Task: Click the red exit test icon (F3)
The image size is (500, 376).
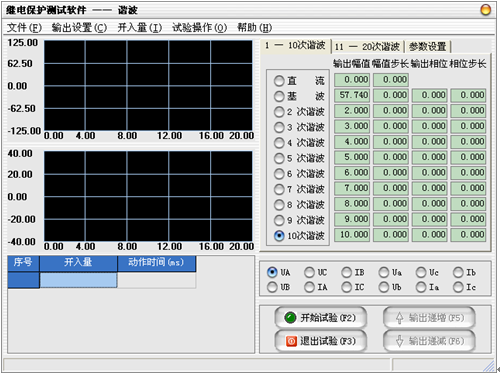Action: (291, 341)
